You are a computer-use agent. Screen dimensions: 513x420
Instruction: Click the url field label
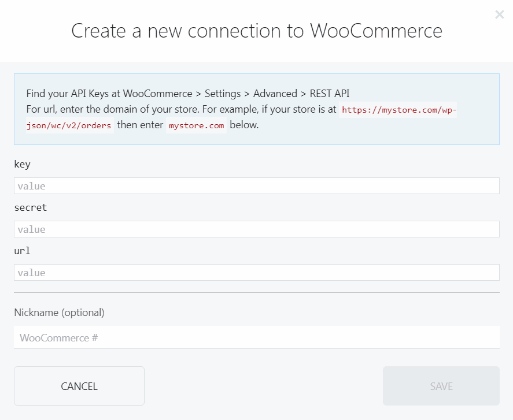click(22, 251)
